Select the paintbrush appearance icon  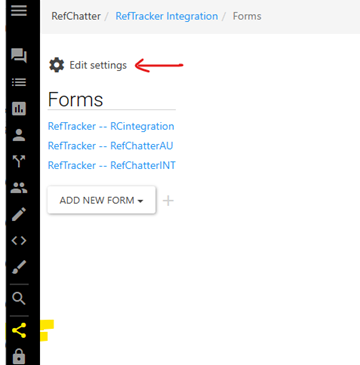click(19, 267)
